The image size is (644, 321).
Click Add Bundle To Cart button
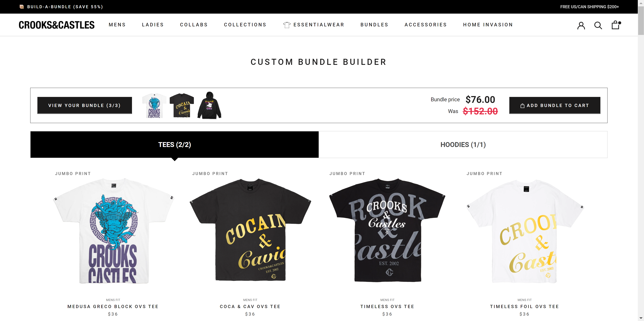pyautogui.click(x=555, y=105)
